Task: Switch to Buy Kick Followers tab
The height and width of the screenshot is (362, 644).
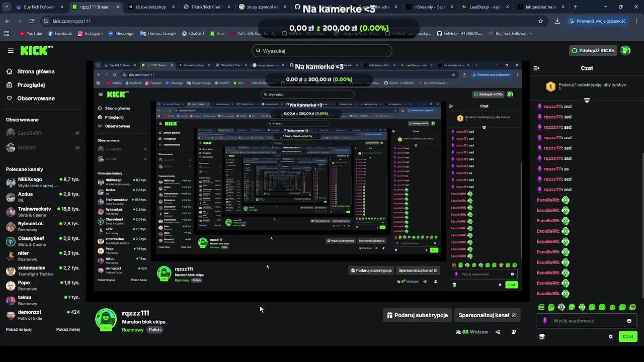Action: [x=39, y=7]
